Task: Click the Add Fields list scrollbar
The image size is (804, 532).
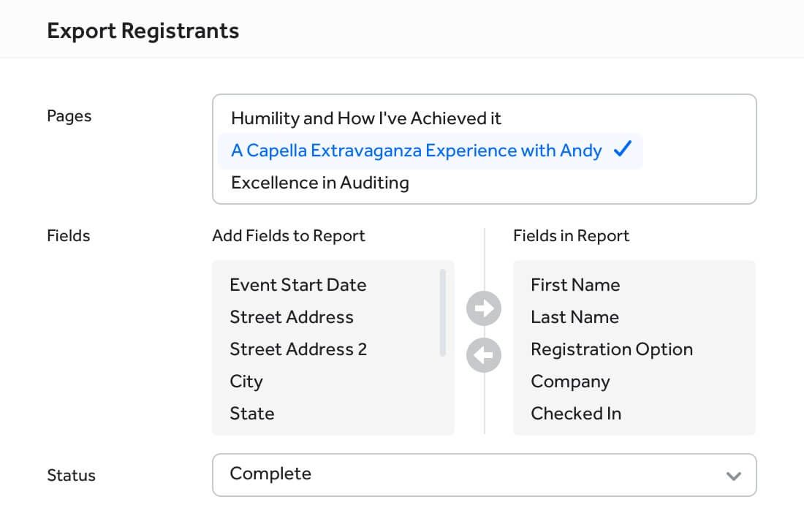Action: [443, 313]
